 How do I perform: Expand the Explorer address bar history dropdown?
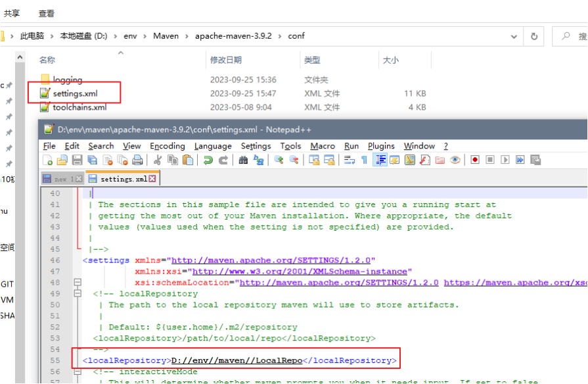(x=514, y=36)
